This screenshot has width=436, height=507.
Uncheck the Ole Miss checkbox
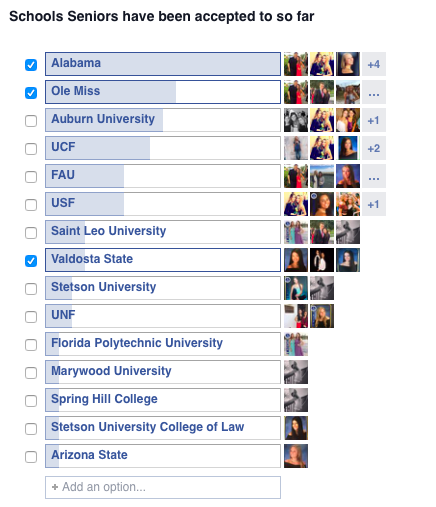[x=31, y=93]
